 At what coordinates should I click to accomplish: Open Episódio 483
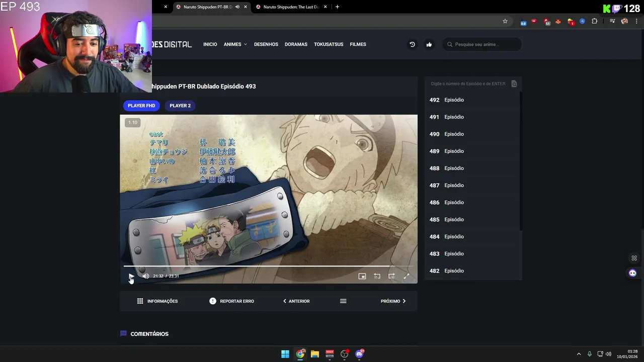[472, 254]
